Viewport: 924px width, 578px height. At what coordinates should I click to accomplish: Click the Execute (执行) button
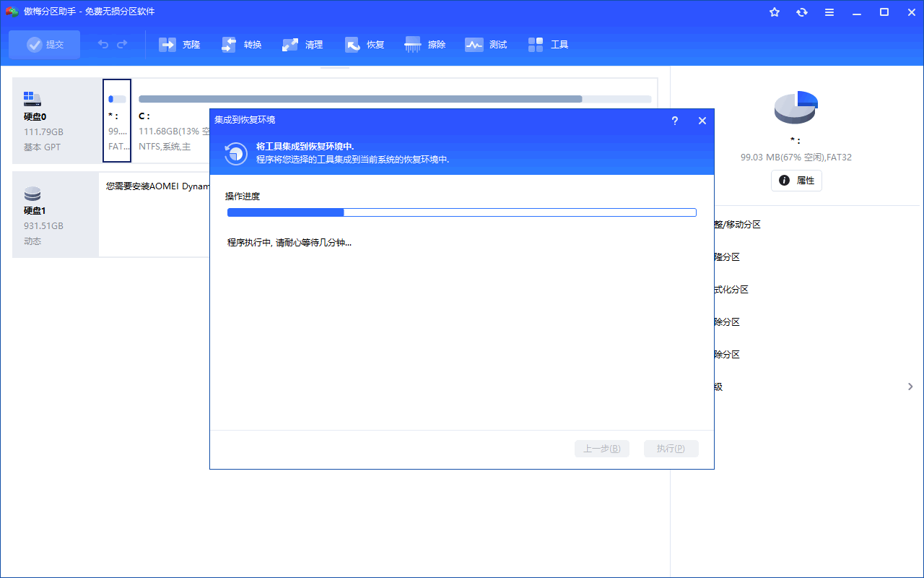[671, 449]
